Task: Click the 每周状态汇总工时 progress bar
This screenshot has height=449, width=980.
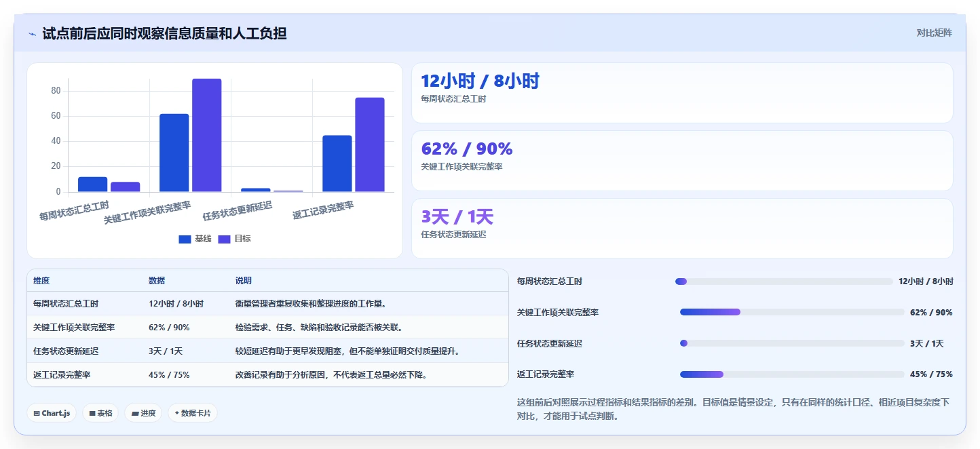Action: click(784, 281)
